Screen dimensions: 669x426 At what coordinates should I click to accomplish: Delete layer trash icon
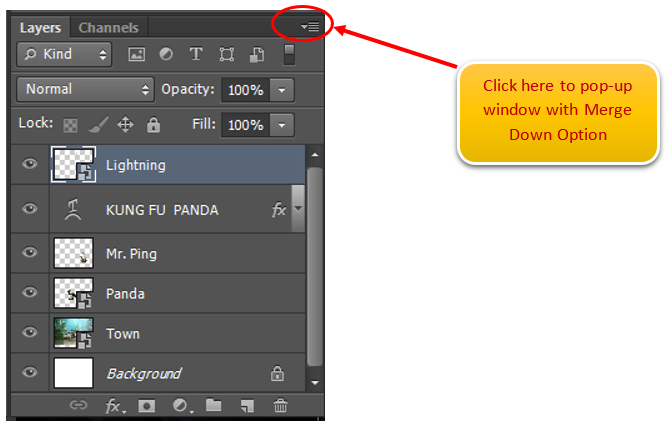280,405
